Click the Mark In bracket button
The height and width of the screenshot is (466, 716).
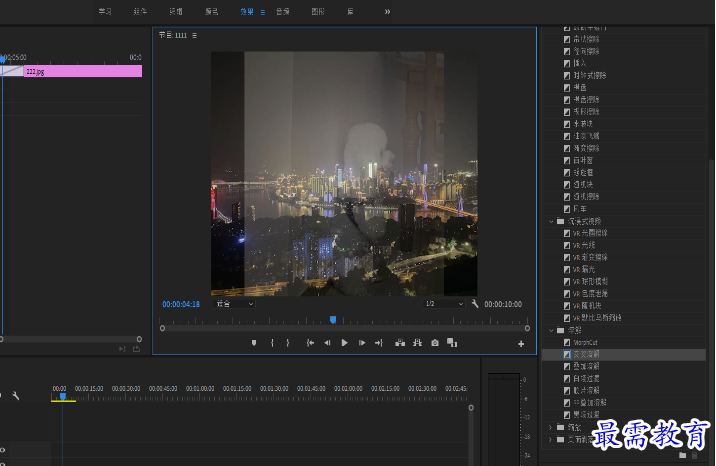tap(272, 343)
